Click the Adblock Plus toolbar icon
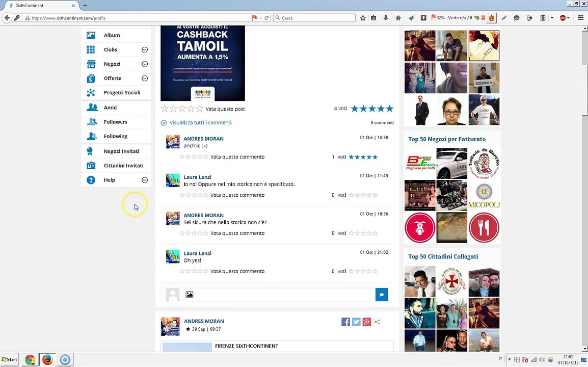 (x=563, y=18)
